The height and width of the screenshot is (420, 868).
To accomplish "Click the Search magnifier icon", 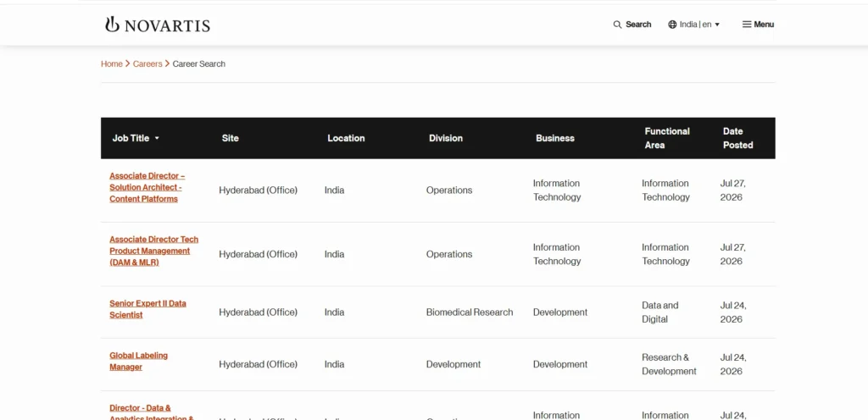I will click(x=617, y=25).
